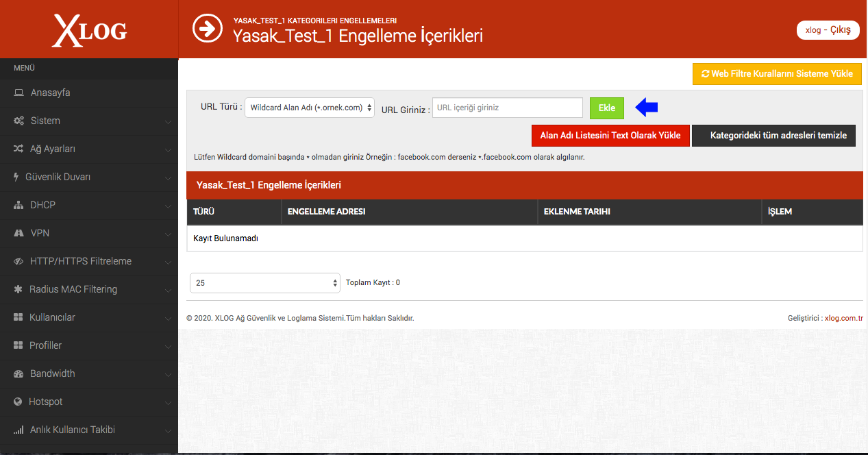Open HTTP/HTTPS Filtreleme menu item
This screenshot has width=868, height=455.
tap(89, 261)
